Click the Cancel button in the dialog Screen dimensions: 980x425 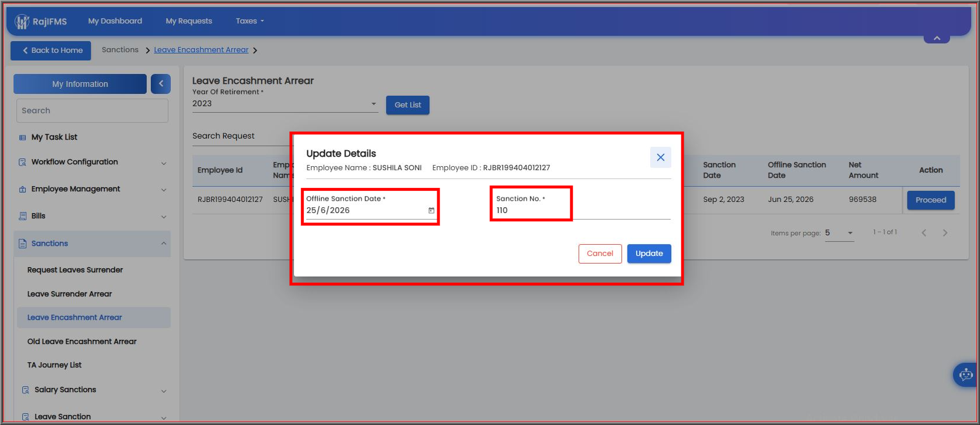coord(600,254)
